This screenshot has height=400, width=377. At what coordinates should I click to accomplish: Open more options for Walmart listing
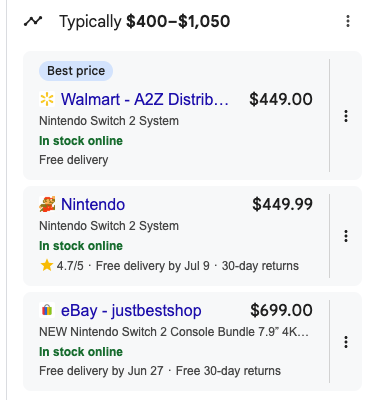(x=346, y=116)
